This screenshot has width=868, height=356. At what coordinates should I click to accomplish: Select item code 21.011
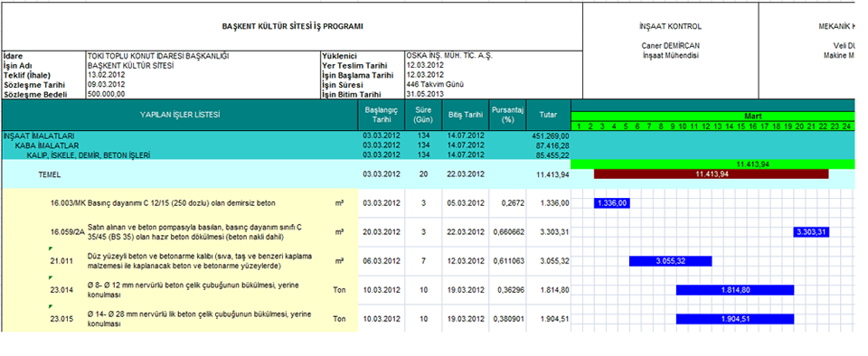[x=61, y=261]
